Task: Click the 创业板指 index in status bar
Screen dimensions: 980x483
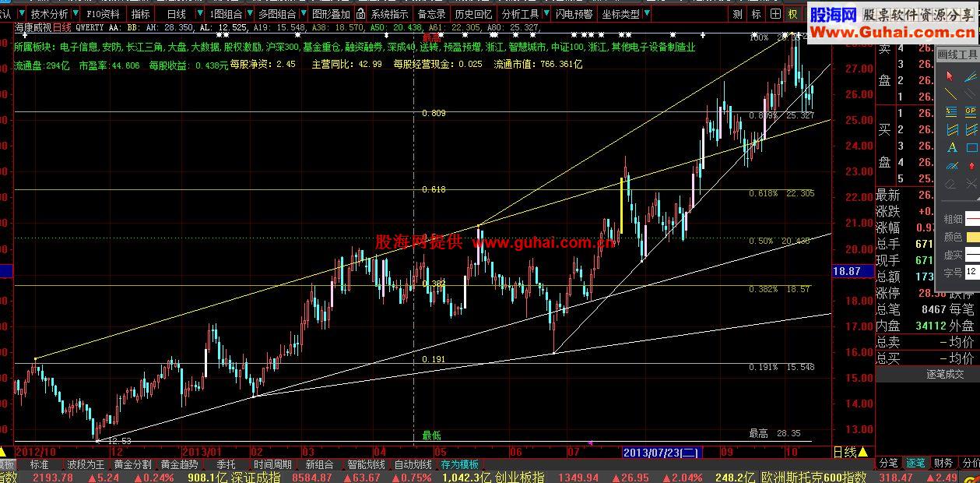Action: [519, 477]
